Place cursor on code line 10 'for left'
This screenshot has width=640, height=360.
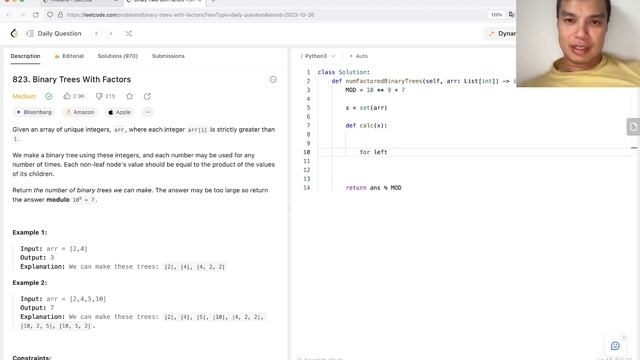[x=373, y=152]
